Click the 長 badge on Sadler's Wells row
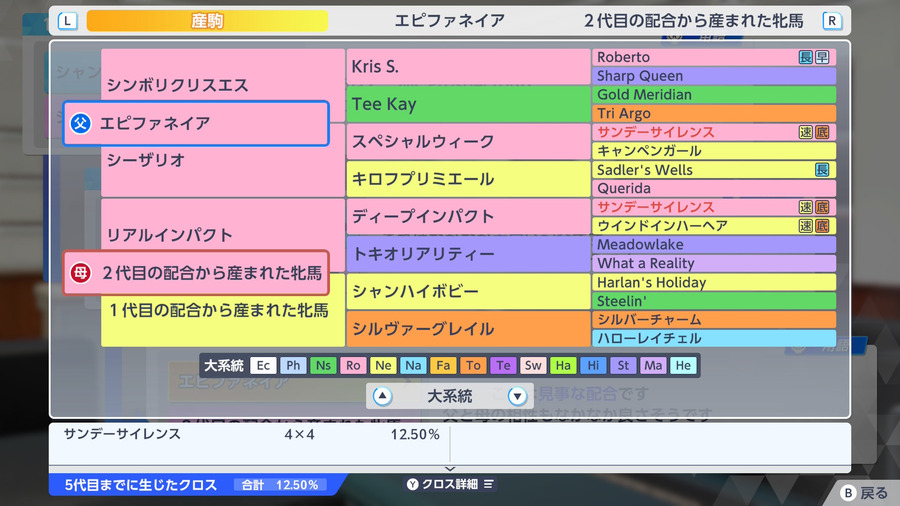 [822, 169]
